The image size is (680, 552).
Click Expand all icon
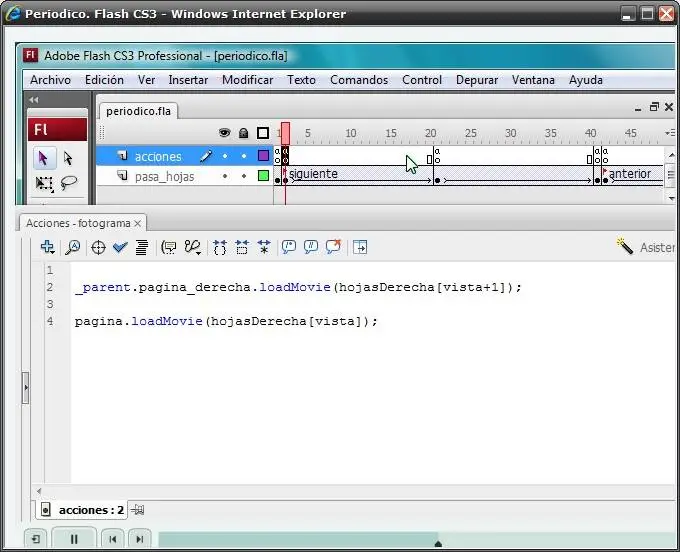pos(264,247)
